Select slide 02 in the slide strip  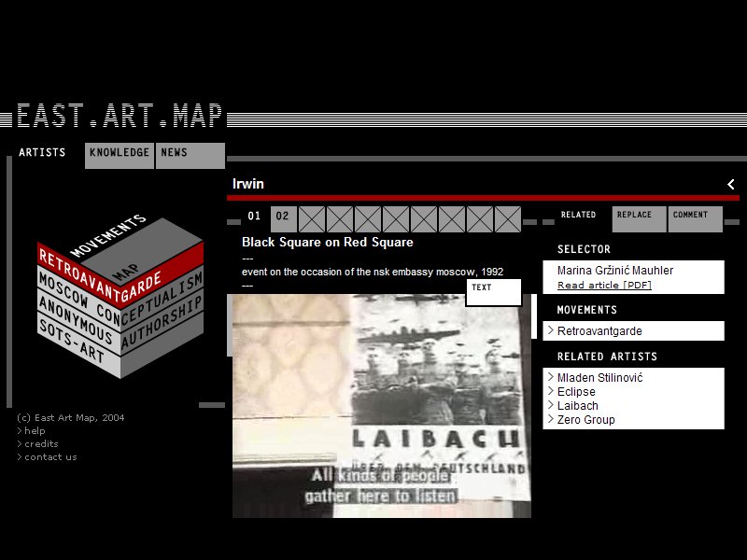(282, 217)
